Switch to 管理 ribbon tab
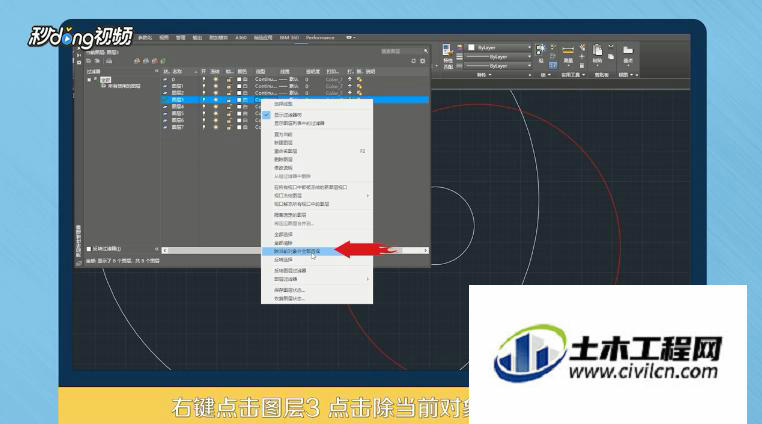This screenshot has height=424, width=762. (x=181, y=37)
